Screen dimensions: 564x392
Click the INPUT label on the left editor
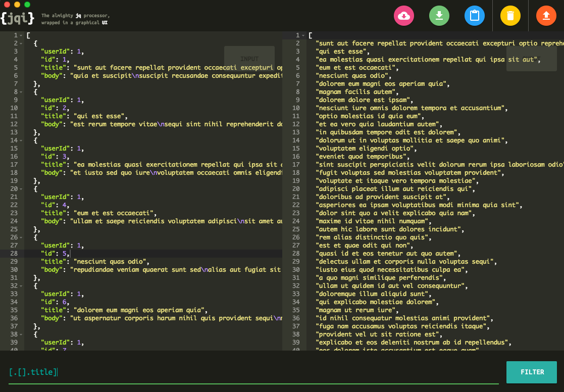pyautogui.click(x=249, y=59)
